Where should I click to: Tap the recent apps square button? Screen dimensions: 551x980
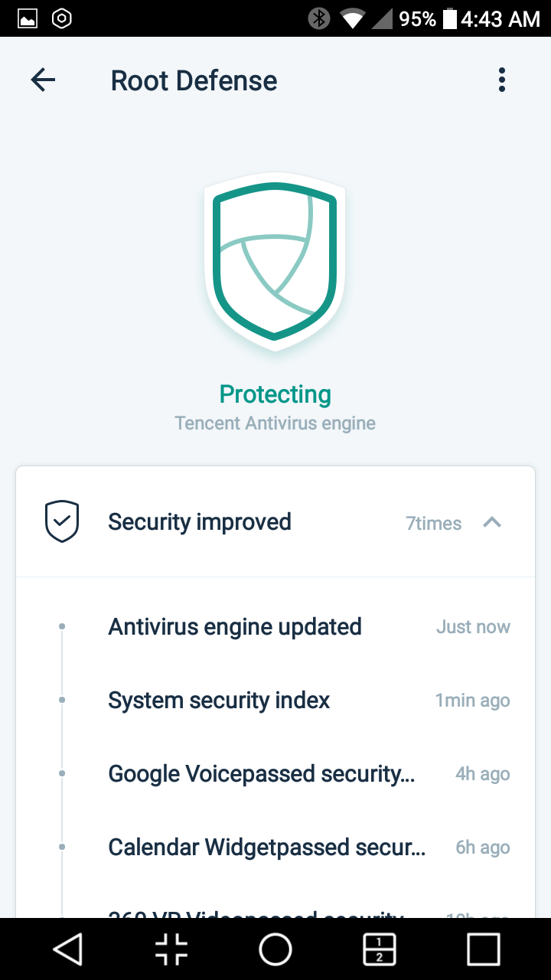tap(484, 949)
